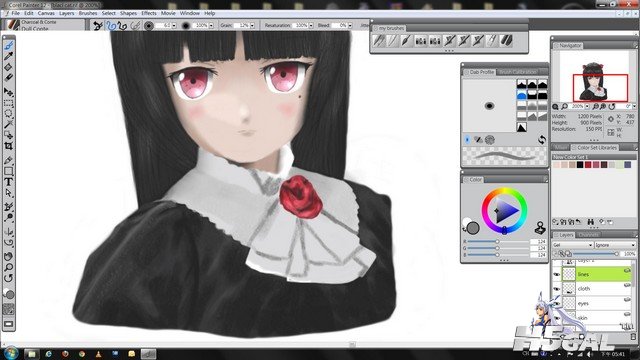
Task: Expand the Grain value dropdown
Action: pos(252,26)
